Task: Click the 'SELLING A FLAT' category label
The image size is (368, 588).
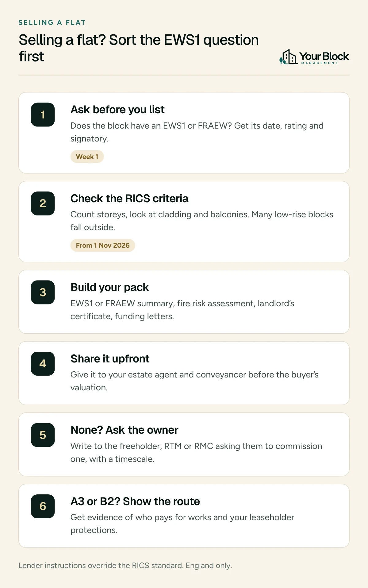Action: pyautogui.click(x=52, y=23)
